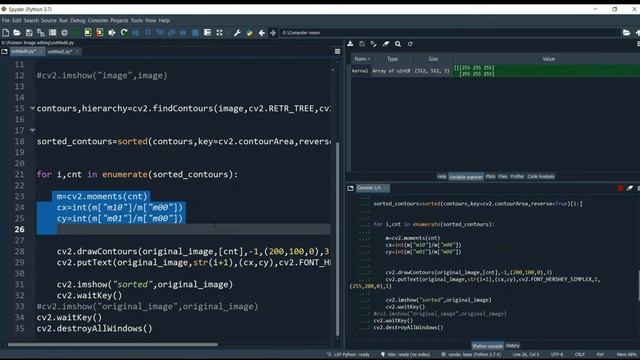Open PYTHONPATH manager python icon
Image resolution: width=640 pixels, height=360 pixels.
pyautogui.click(x=249, y=33)
